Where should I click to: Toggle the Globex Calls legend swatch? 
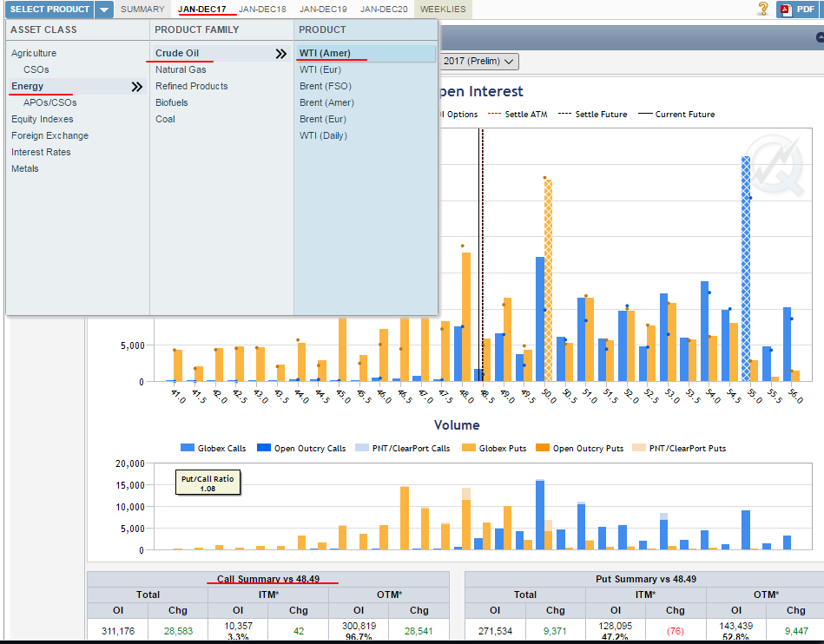click(187, 448)
